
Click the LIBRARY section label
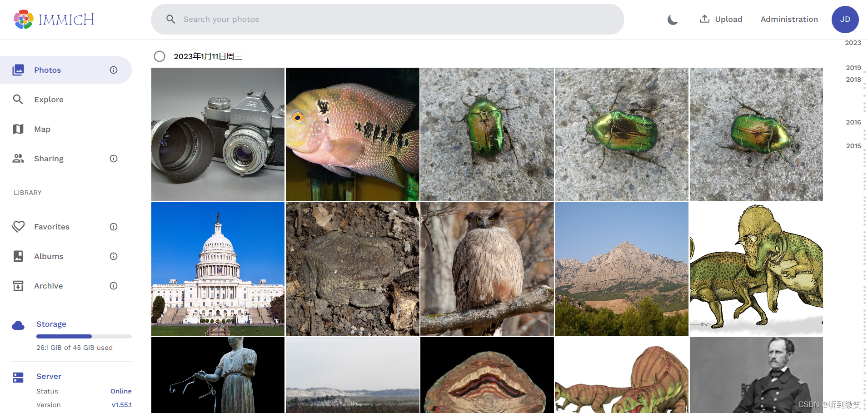tap(28, 193)
